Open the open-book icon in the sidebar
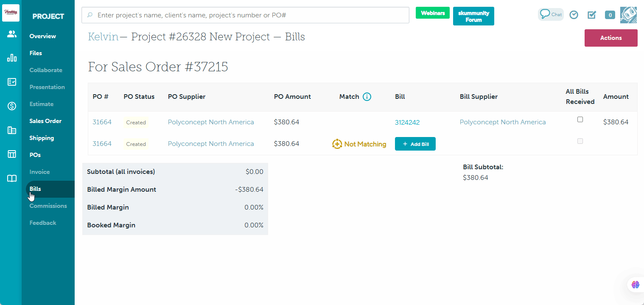644x305 pixels. point(12,178)
